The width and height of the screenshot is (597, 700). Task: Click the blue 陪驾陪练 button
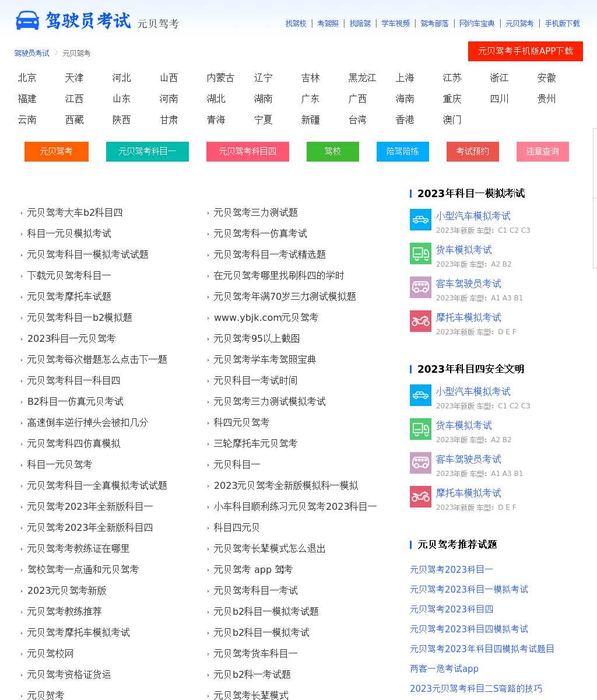[x=403, y=152]
